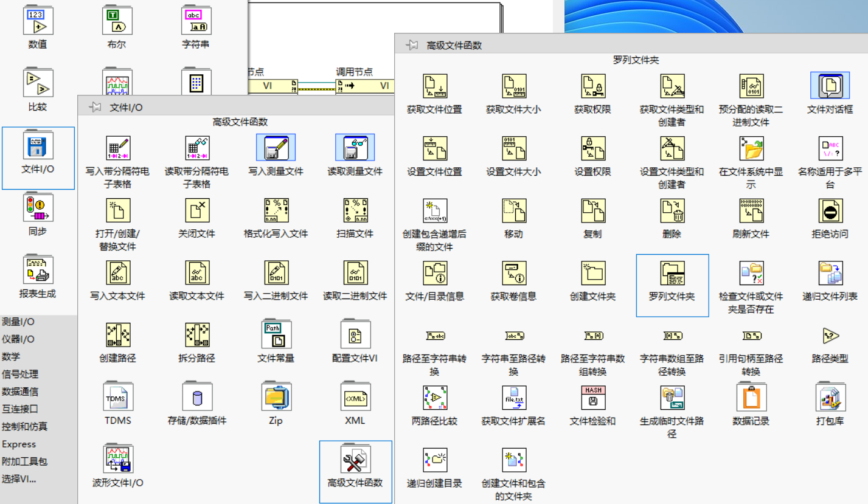Pin the 文件I/O palette with thumbtack
This screenshot has height=504, width=868.
(x=95, y=108)
